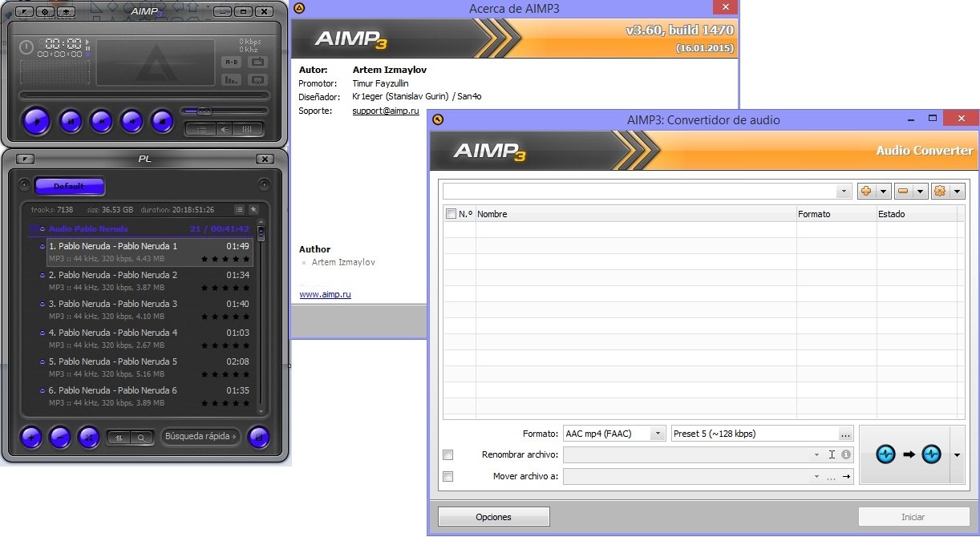This screenshot has width=980, height=537.
Task: Click the Stop playback button
Action: click(x=162, y=121)
